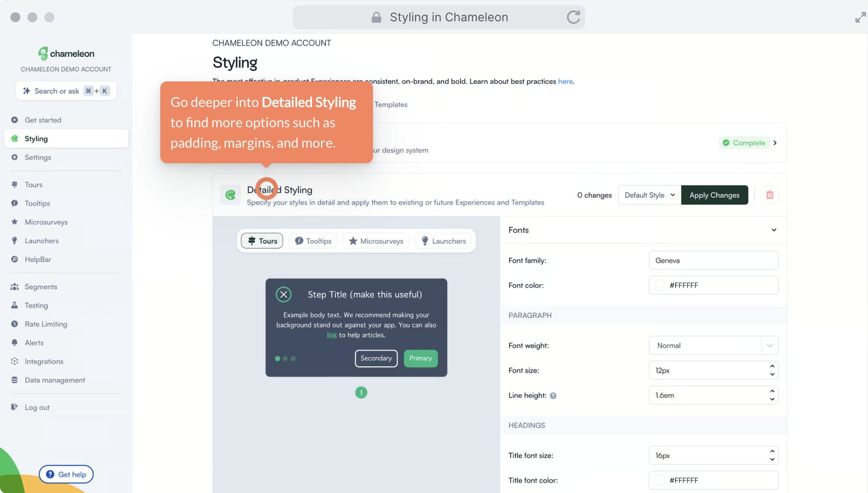Open the Default Style dropdown
The width and height of the screenshot is (868, 493).
pyautogui.click(x=649, y=195)
